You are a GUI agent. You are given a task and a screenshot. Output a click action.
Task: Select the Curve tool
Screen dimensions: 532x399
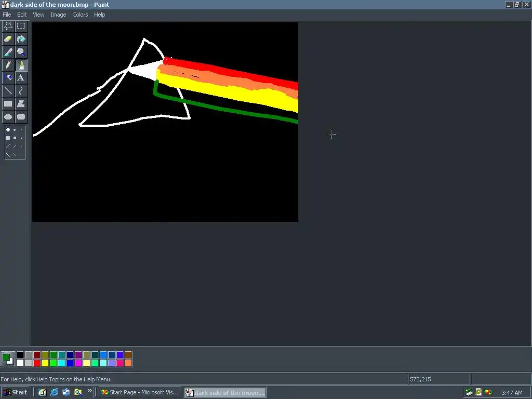pos(21,90)
